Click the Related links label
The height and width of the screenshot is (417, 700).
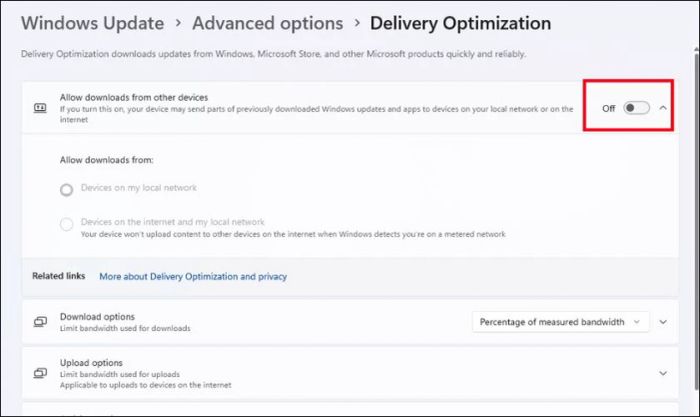(x=58, y=276)
